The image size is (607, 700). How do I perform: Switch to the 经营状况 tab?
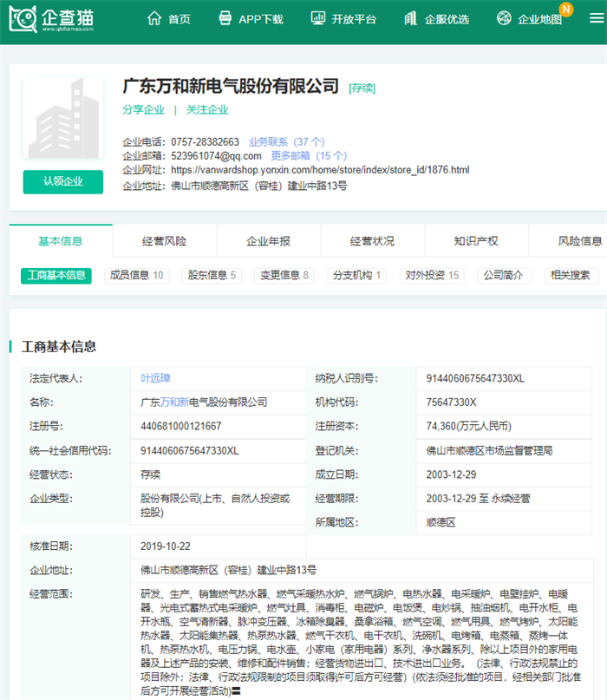(x=372, y=241)
